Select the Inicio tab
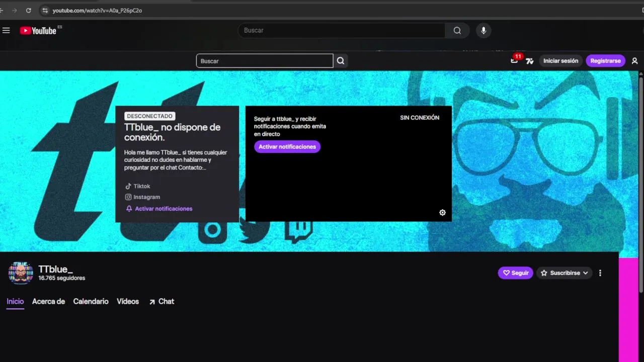 [x=15, y=302]
